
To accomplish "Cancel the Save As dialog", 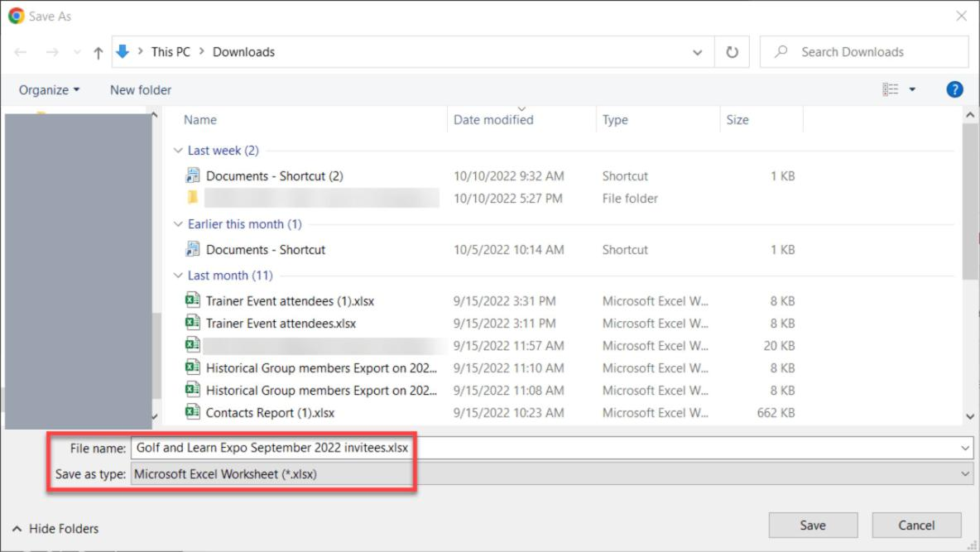I will [x=916, y=526].
